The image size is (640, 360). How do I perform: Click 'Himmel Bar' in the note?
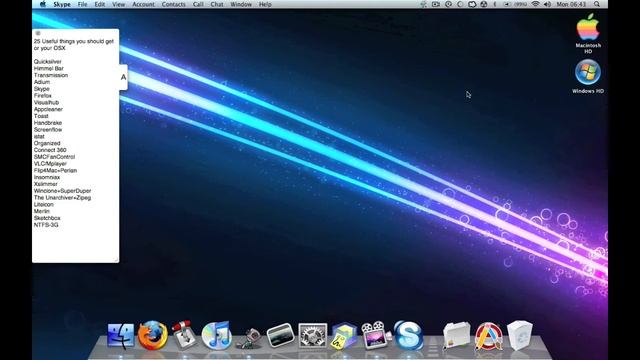[49, 69]
